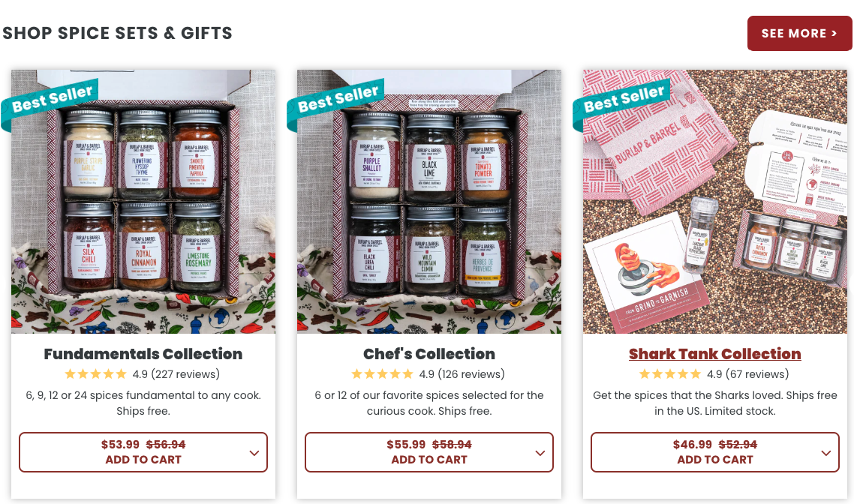Open the Chef's Collection product image
This screenshot has height=504, width=854.
pos(429,202)
